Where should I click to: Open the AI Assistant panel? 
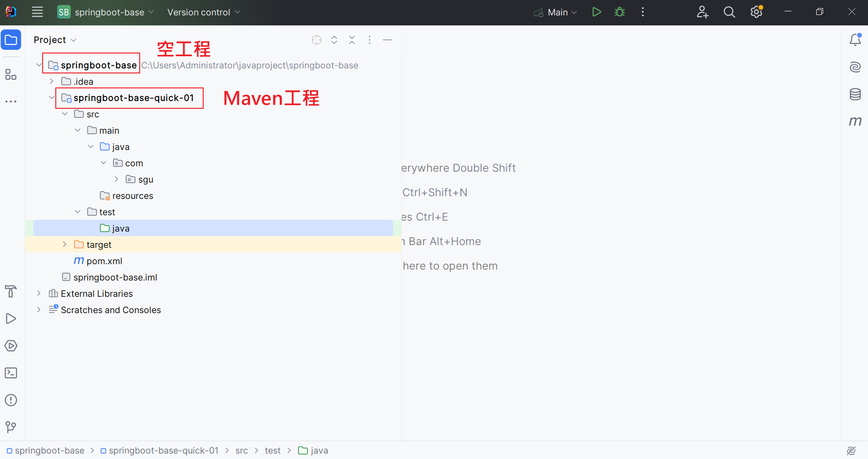pos(855,67)
